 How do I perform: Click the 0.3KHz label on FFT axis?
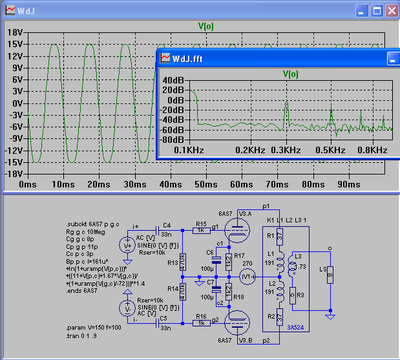(286, 150)
